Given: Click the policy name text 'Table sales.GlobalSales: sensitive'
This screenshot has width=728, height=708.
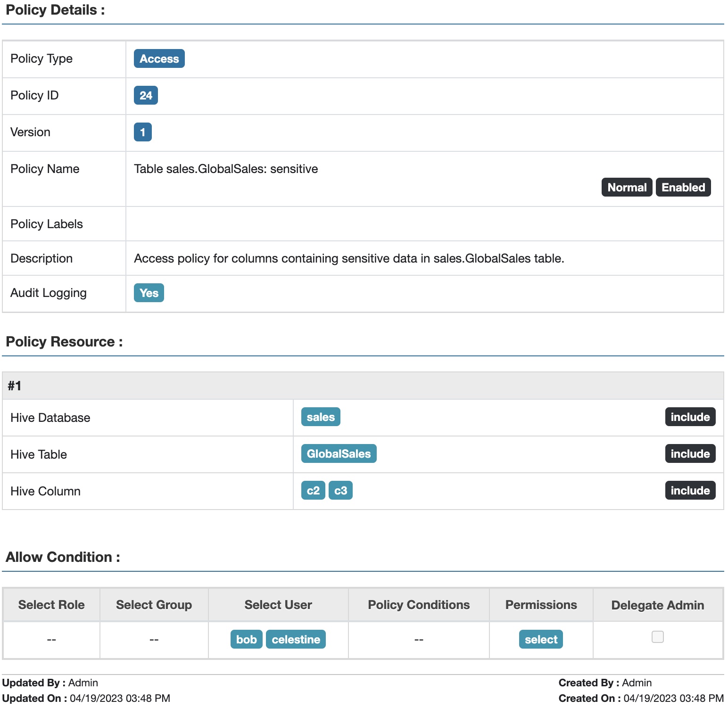Looking at the screenshot, I should pyautogui.click(x=226, y=169).
